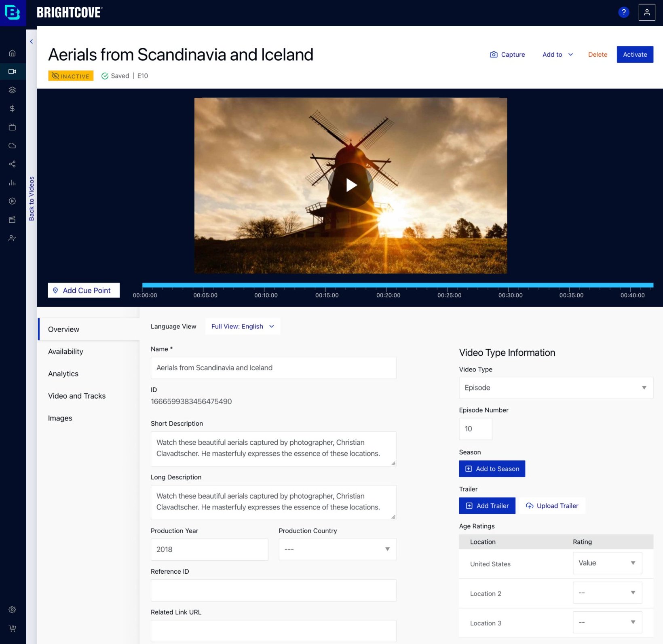Click the E10 episode label
Viewport: 663px width, 644px height.
(143, 76)
